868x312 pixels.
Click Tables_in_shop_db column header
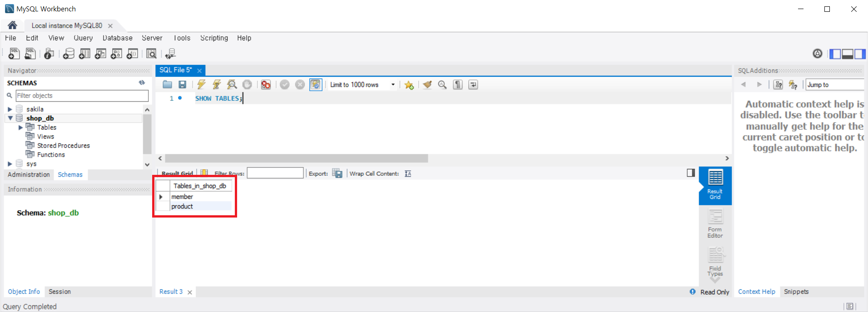click(200, 186)
